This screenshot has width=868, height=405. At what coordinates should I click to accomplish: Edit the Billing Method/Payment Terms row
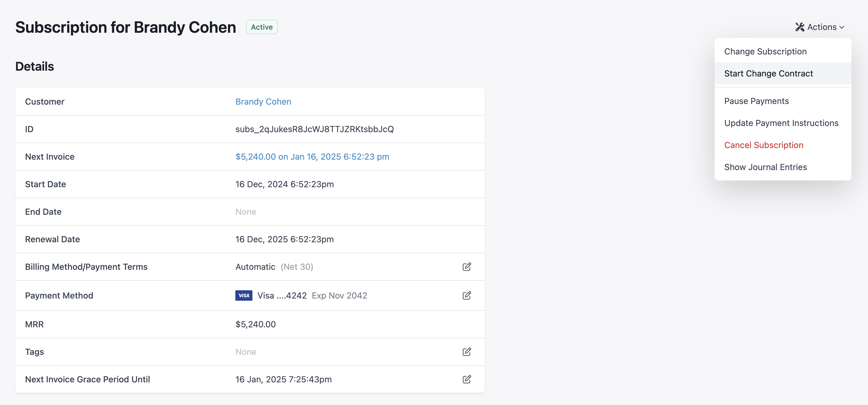pyautogui.click(x=466, y=267)
